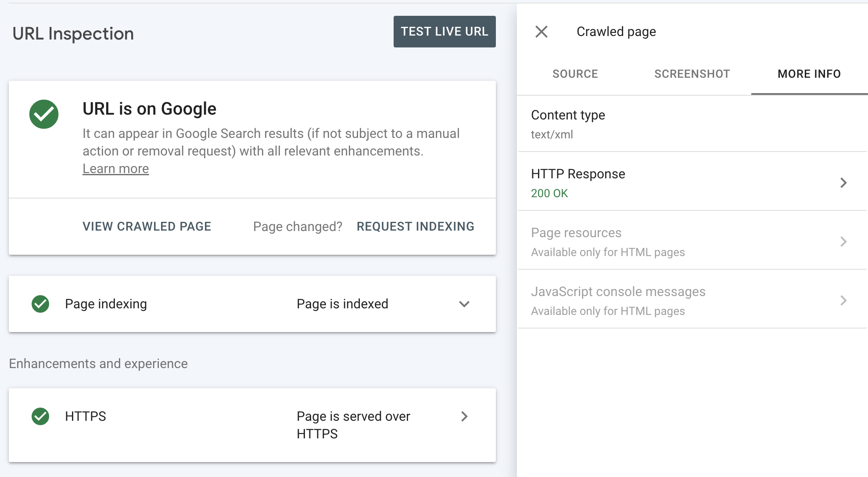868x477 pixels.
Task: Switch to the Source tab
Action: [x=575, y=74]
